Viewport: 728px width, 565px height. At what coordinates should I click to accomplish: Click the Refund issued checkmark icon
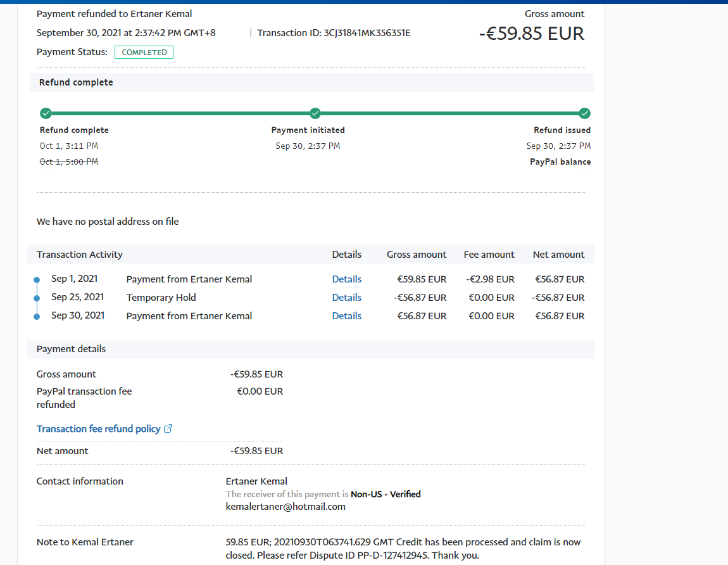(585, 113)
